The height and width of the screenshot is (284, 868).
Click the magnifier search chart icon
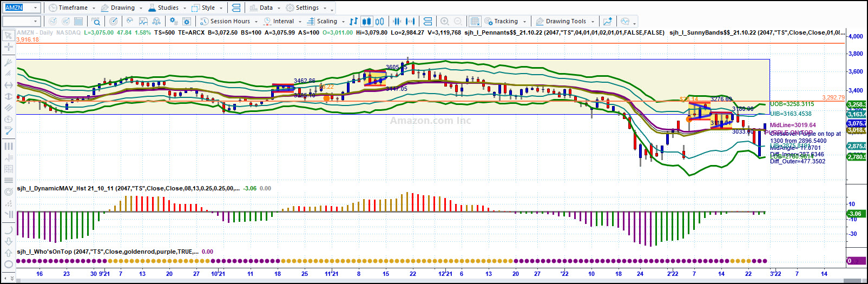[96, 21]
